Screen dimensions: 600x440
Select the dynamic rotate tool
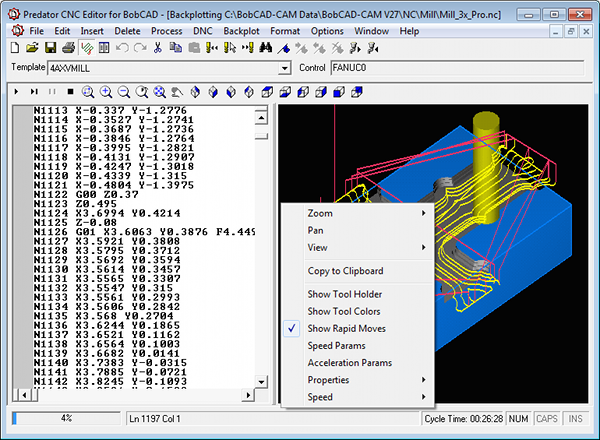coord(177,92)
